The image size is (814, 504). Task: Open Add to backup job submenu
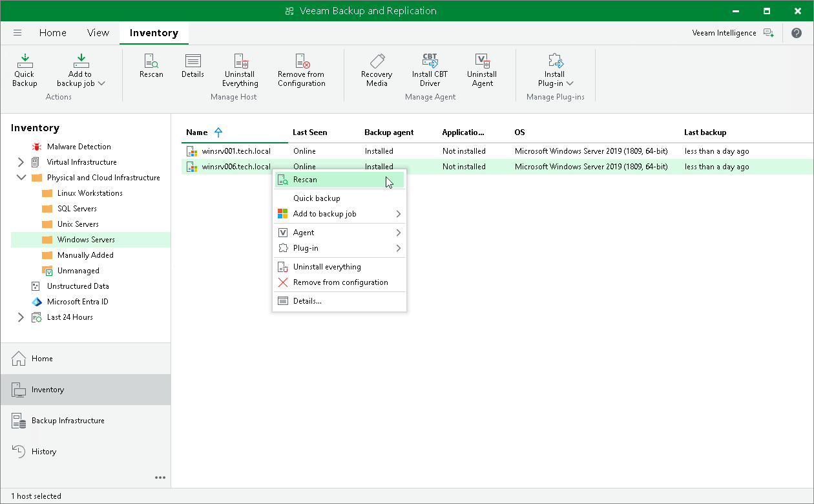coord(339,214)
